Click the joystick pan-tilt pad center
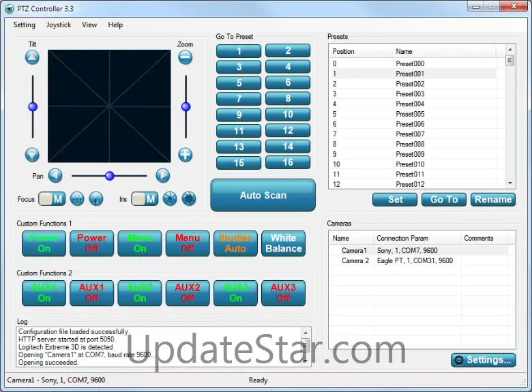The width and height of the screenshot is (532, 392). (109, 106)
